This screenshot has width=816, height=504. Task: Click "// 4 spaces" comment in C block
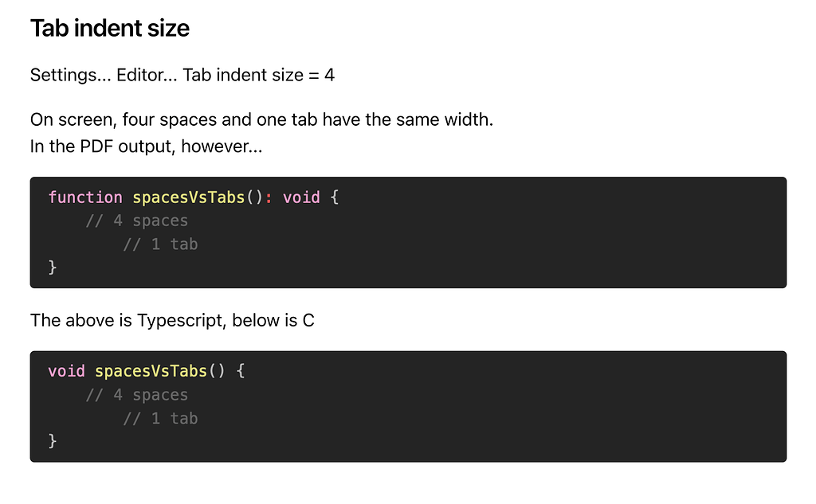click(137, 395)
